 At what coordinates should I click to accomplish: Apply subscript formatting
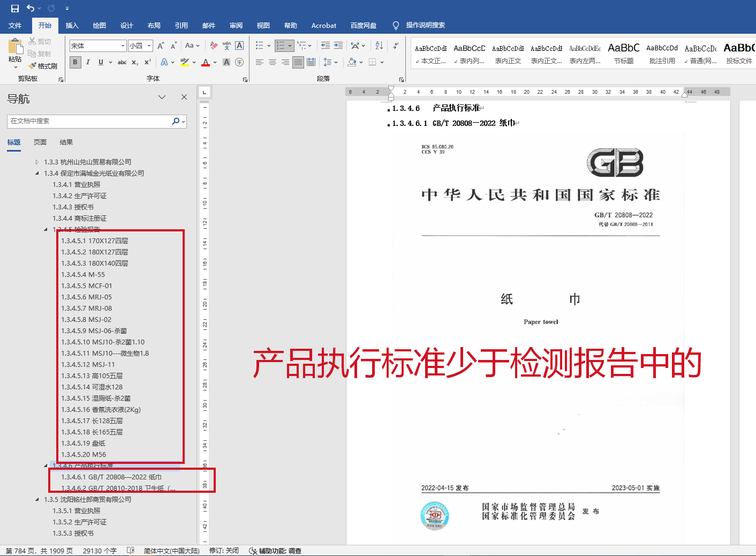click(135, 62)
